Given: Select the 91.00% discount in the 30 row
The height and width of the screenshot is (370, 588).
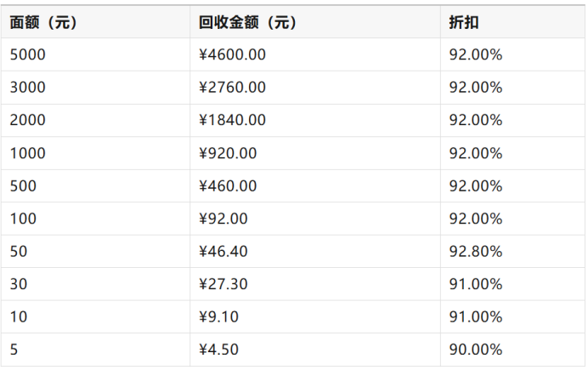Looking at the screenshot, I should 476,284.
